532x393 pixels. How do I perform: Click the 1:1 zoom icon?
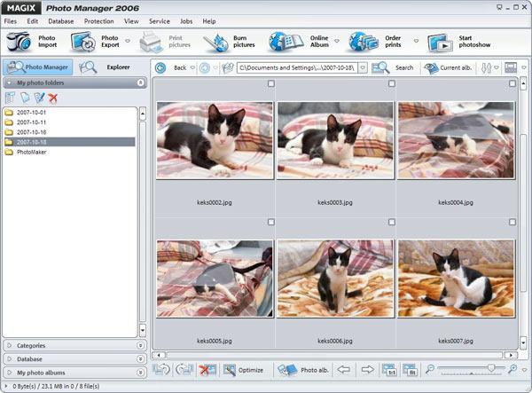(388, 370)
